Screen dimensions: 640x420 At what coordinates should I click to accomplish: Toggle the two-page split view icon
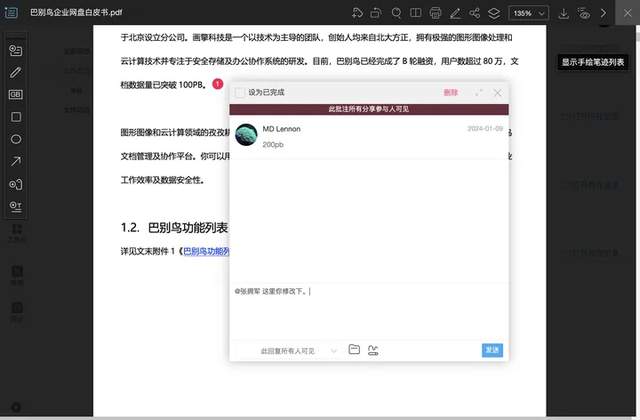[x=416, y=13]
